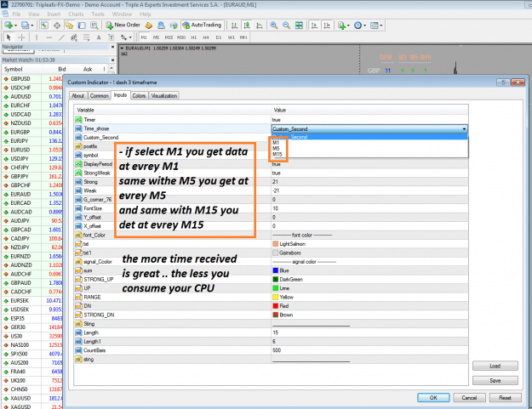Expand the periods dropdown arrow
Image resolution: width=532 pixels, height=409 pixels.
[364, 26]
